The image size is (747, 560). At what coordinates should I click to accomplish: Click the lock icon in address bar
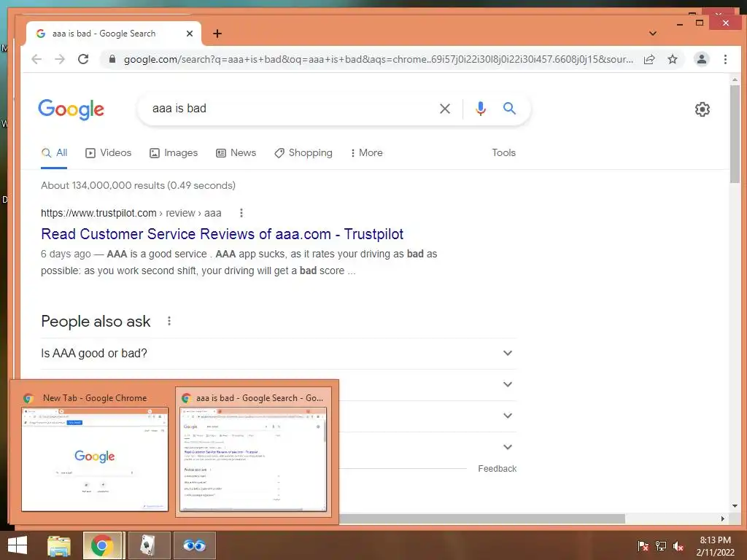point(112,59)
